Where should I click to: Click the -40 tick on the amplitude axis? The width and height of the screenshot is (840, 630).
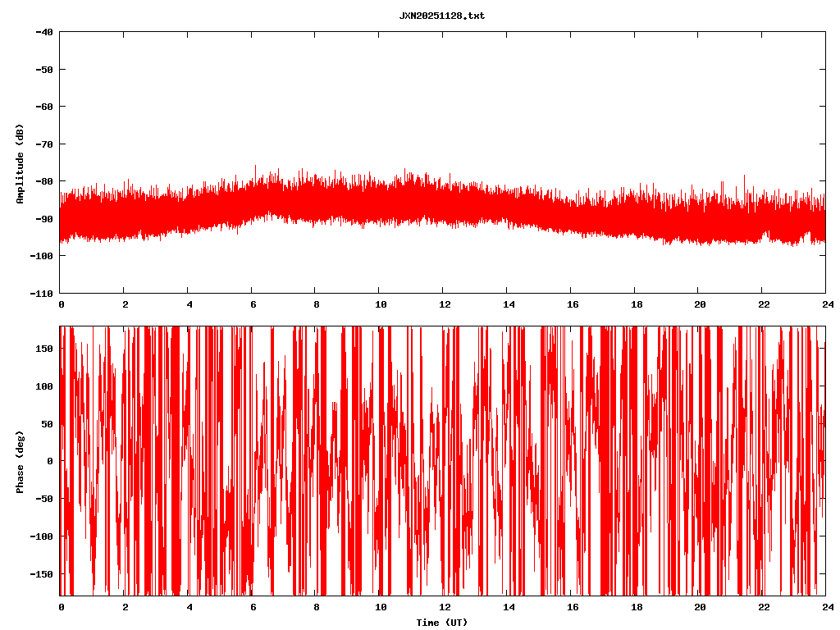[x=44, y=32]
